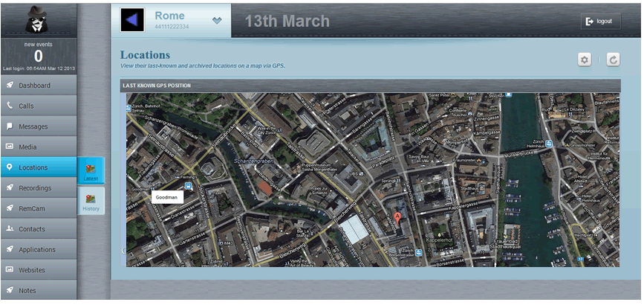This screenshot has width=644, height=305.
Task: Open RemCam in the sidebar
Action: click(x=38, y=208)
